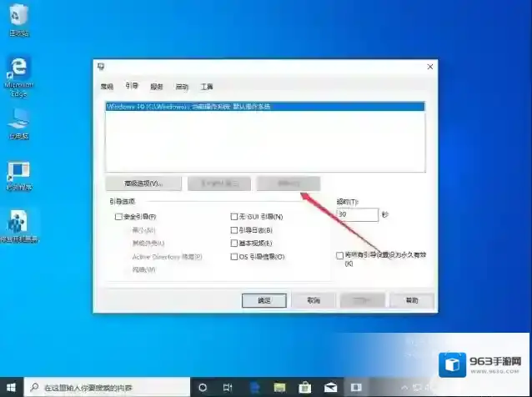Switch to the 工具 (Tools) tab

pyautogui.click(x=207, y=87)
